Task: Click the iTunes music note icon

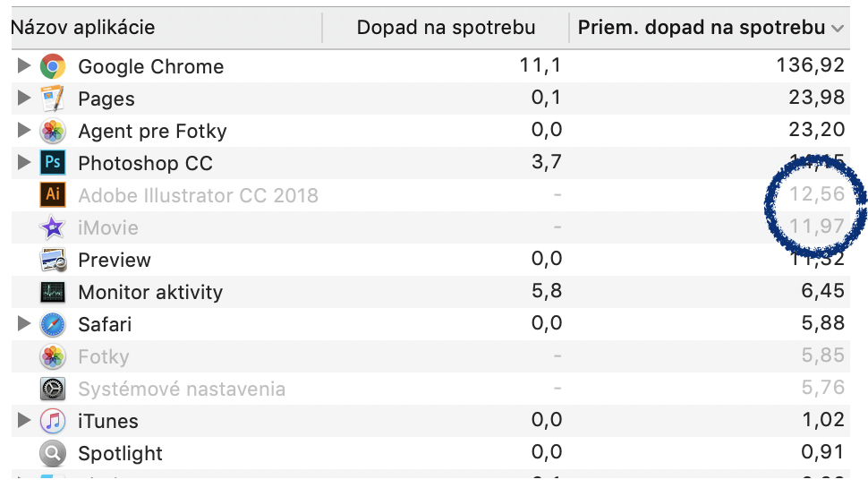Action: click(x=53, y=421)
